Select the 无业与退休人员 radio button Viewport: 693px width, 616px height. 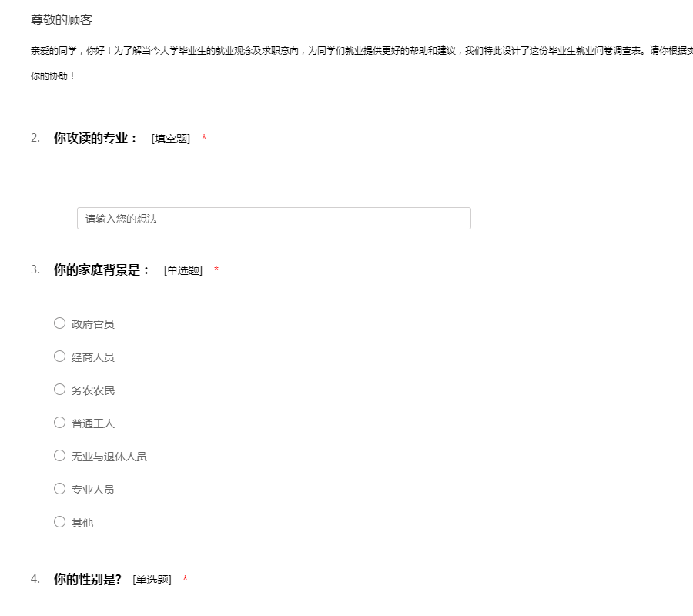tap(59, 456)
